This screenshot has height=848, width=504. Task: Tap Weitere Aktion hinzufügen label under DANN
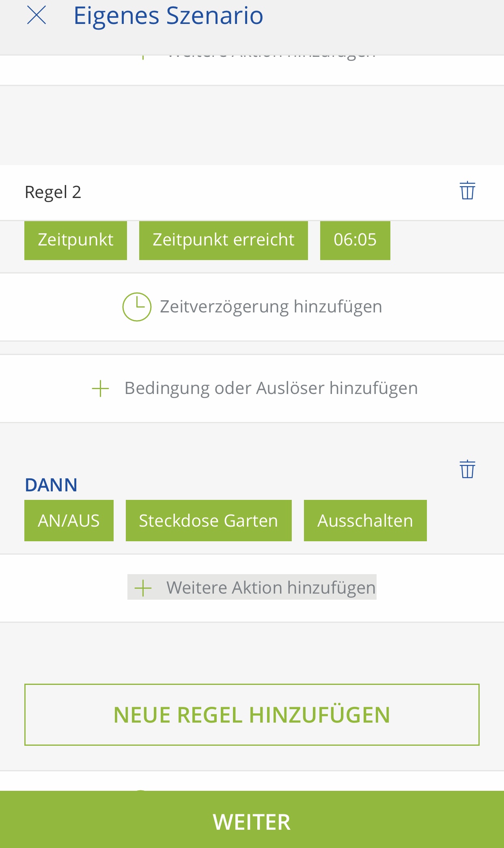point(271,588)
